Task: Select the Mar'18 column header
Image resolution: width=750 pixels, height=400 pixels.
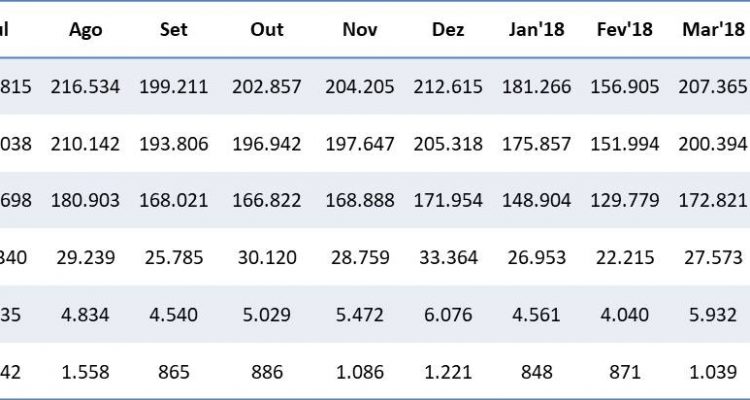Action: 707,29
